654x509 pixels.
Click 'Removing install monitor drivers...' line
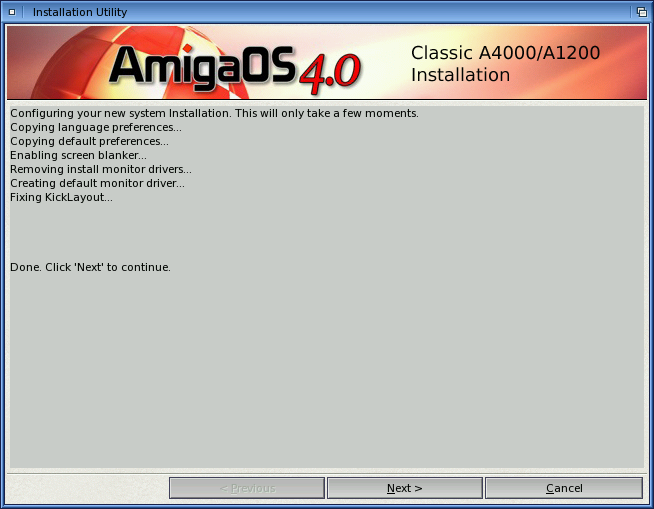click(101, 169)
